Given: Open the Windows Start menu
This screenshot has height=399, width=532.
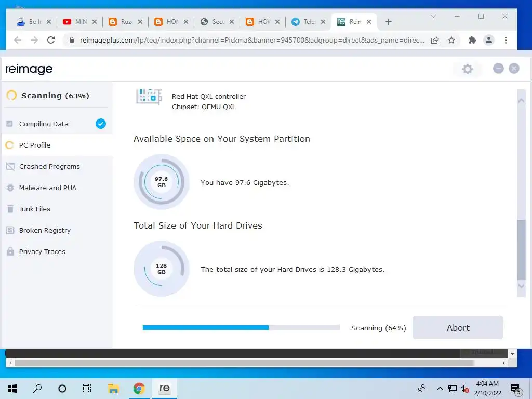Looking at the screenshot, I should [x=12, y=389].
